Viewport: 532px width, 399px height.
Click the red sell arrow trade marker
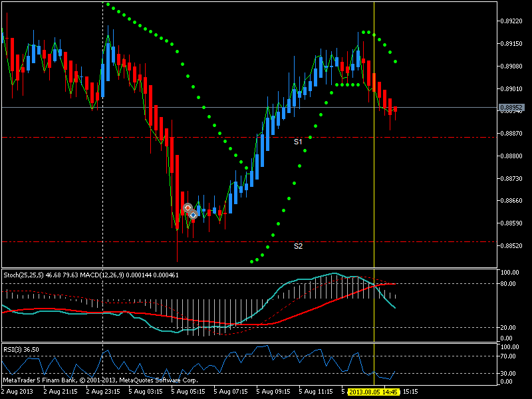188,208
